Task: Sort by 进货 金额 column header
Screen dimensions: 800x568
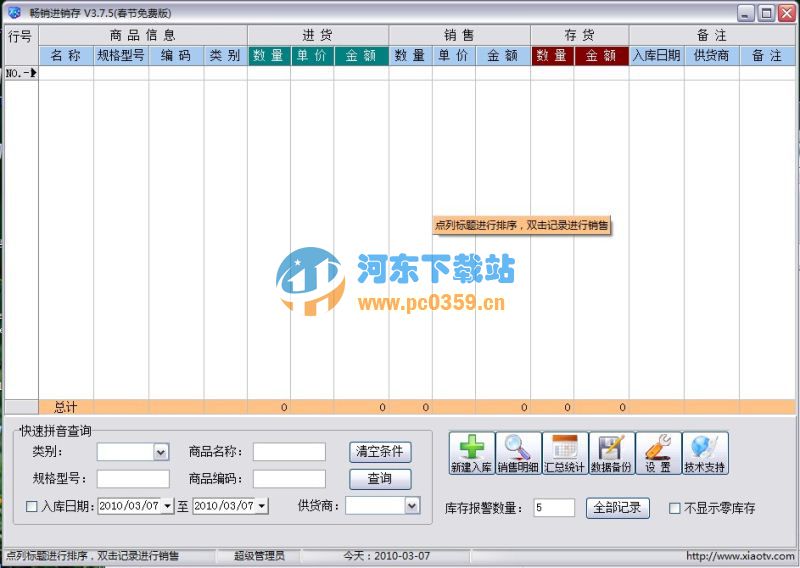Action: (x=361, y=56)
